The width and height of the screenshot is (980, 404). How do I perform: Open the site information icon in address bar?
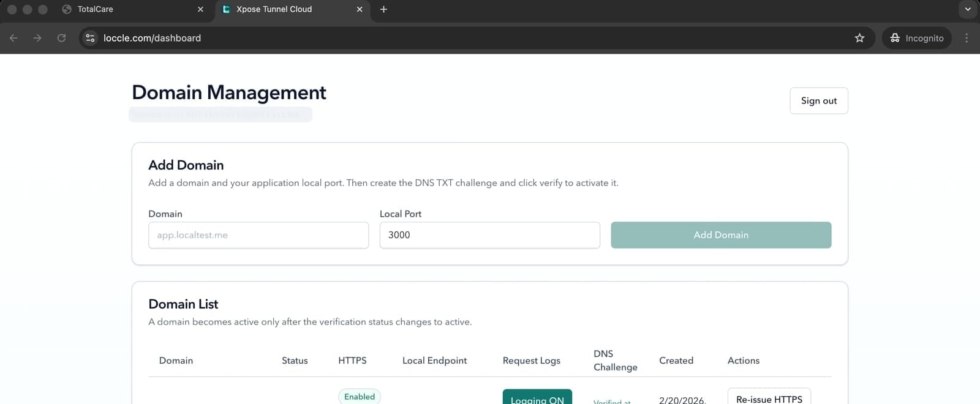pyautogui.click(x=90, y=38)
